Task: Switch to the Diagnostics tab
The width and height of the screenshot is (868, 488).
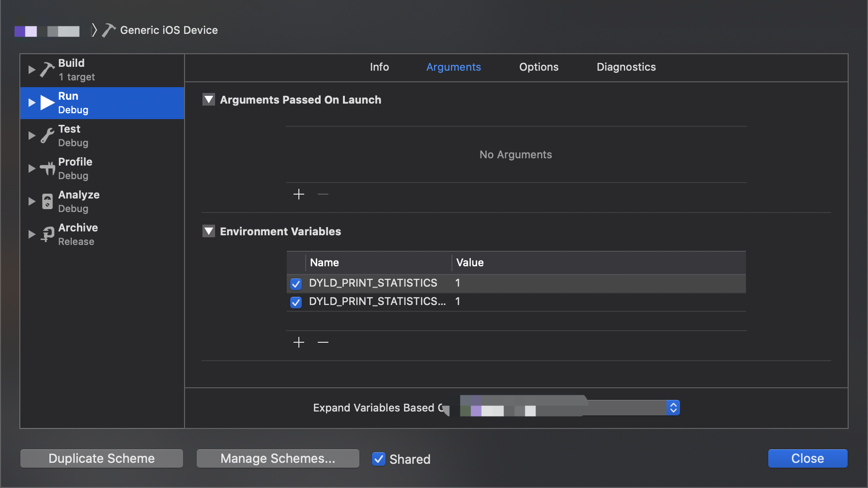Action: (x=626, y=67)
